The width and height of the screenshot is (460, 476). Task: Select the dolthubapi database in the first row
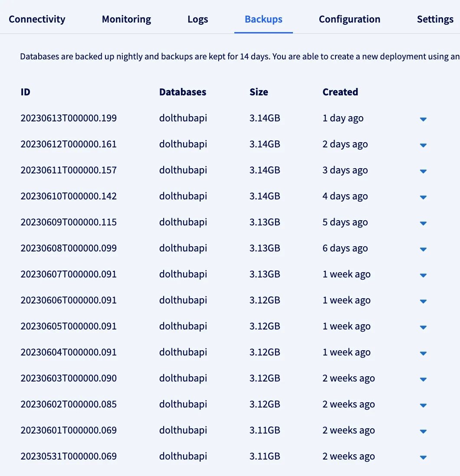(x=183, y=117)
